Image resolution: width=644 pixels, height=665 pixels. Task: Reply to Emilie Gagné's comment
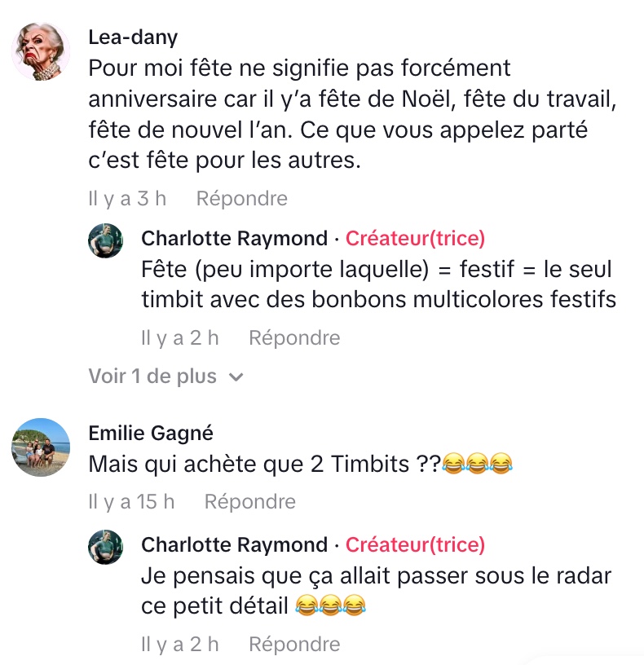[249, 502]
